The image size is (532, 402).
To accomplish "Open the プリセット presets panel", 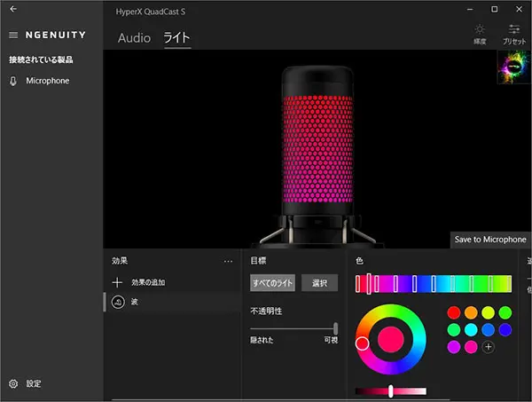I will tap(514, 34).
